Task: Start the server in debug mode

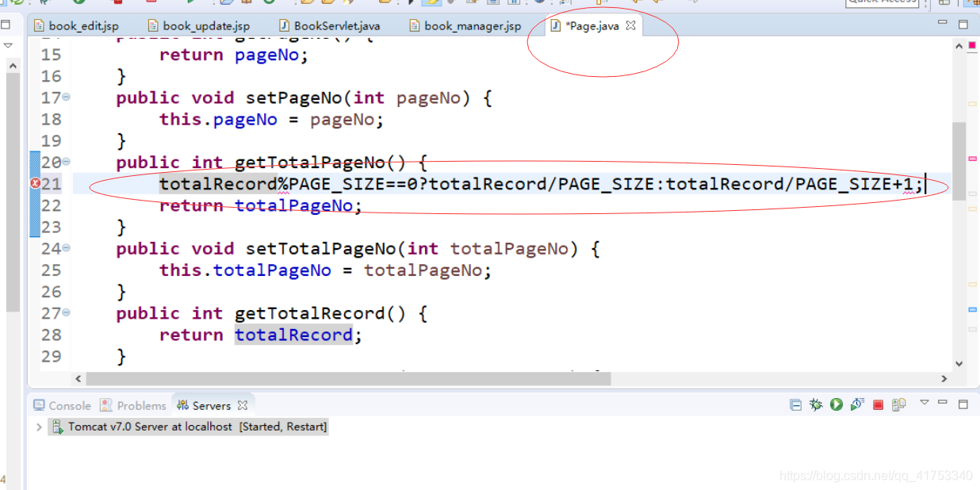Action: click(816, 405)
